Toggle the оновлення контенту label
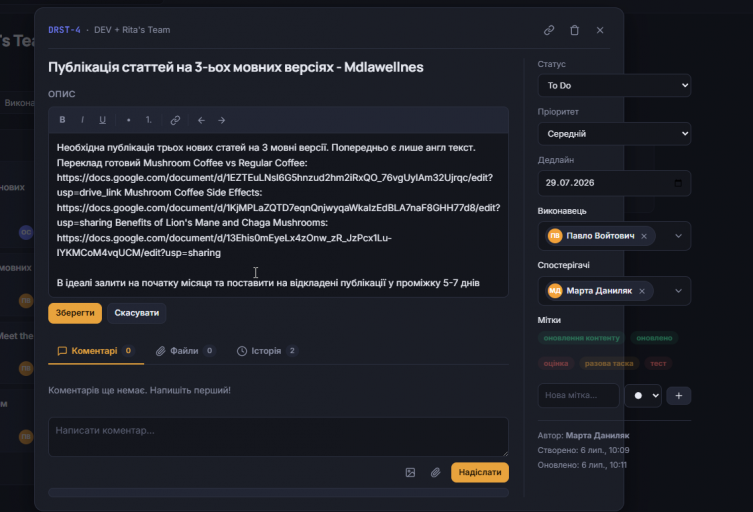Image resolution: width=753 pixels, height=512 pixels. 582,338
